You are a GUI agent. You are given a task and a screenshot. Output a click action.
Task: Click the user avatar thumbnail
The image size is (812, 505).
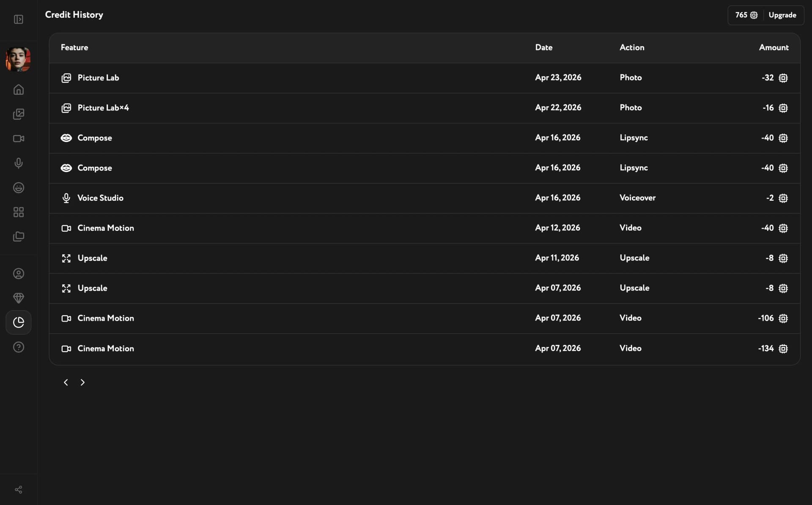pos(18,59)
